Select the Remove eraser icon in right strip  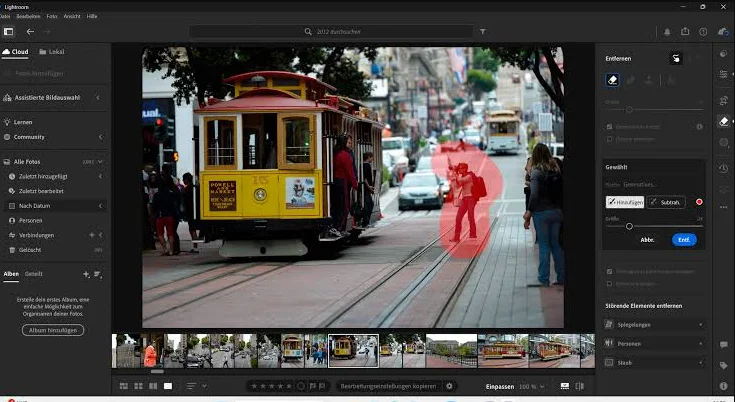(x=724, y=122)
